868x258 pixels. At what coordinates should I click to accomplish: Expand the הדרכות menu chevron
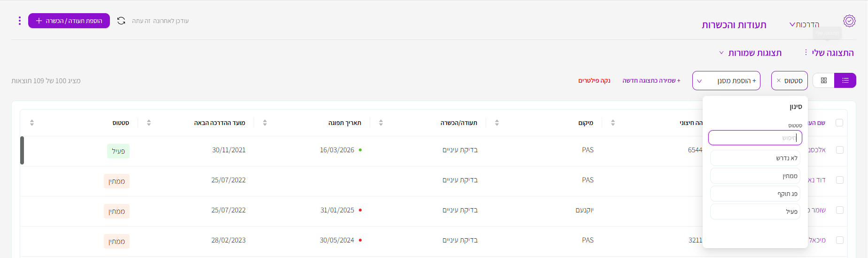tap(792, 24)
